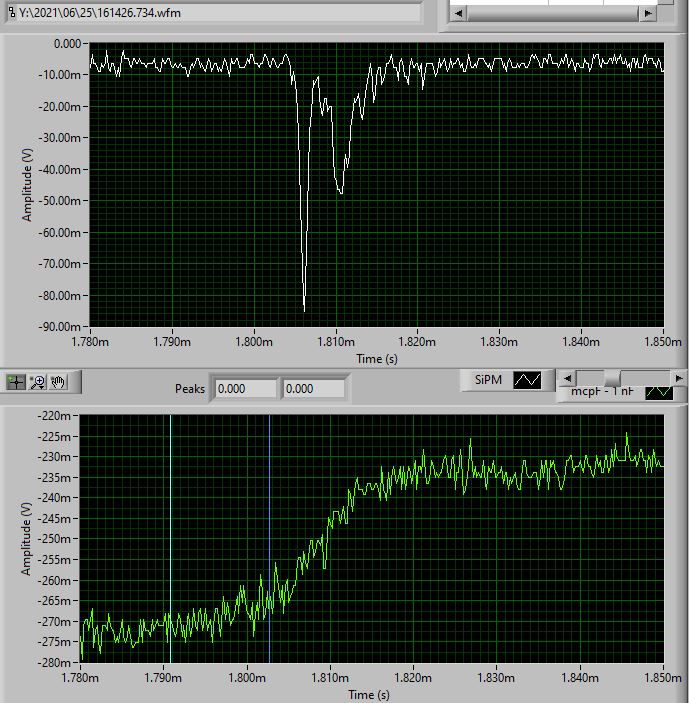Click the first Peaks value field
Viewport: 689px width, 703px height.
246,389
